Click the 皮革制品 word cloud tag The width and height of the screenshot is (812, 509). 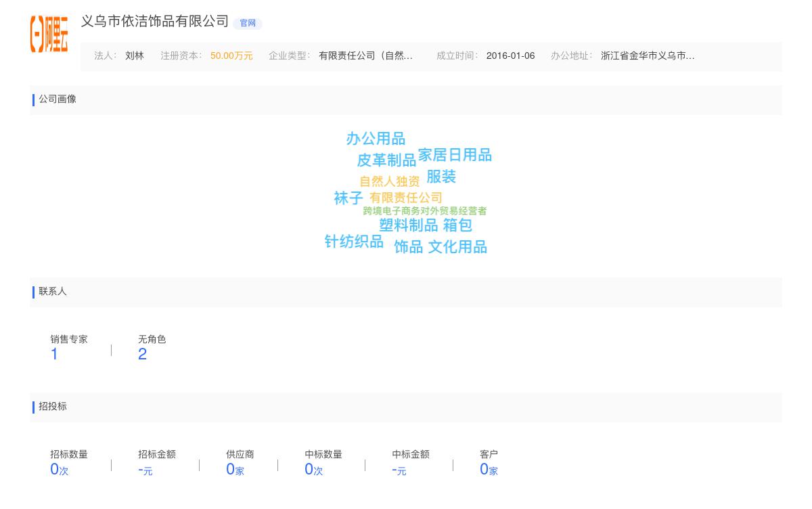click(386, 160)
